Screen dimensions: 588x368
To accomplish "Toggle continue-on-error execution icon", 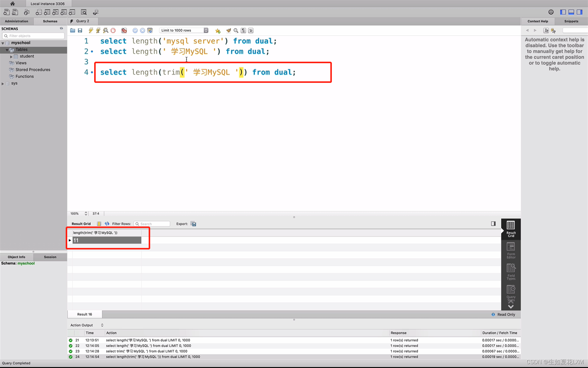I will [x=124, y=31].
